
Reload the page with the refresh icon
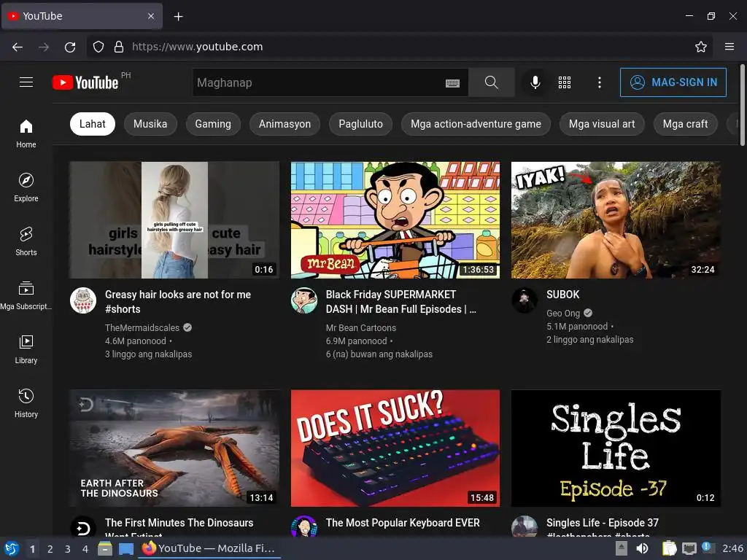pyautogui.click(x=70, y=47)
